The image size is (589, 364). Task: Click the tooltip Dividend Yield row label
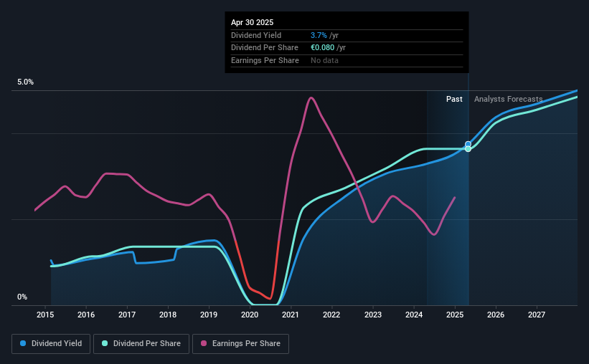pos(256,35)
